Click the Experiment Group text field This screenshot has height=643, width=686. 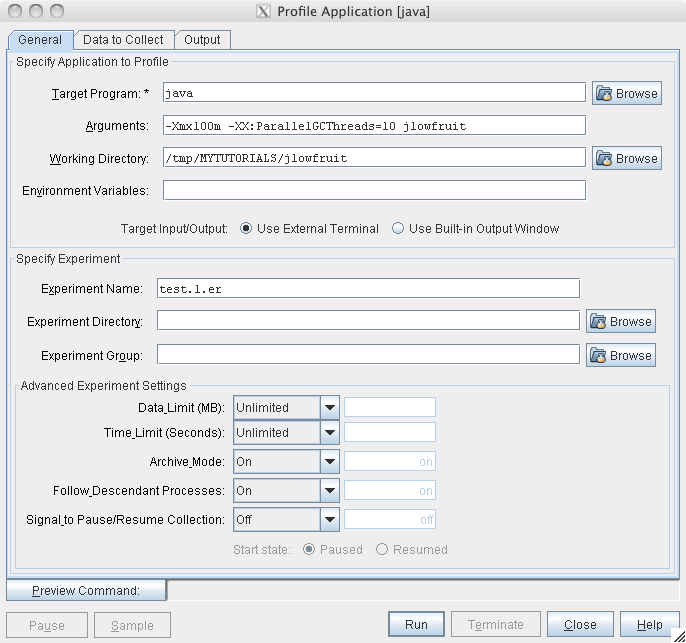pos(368,355)
